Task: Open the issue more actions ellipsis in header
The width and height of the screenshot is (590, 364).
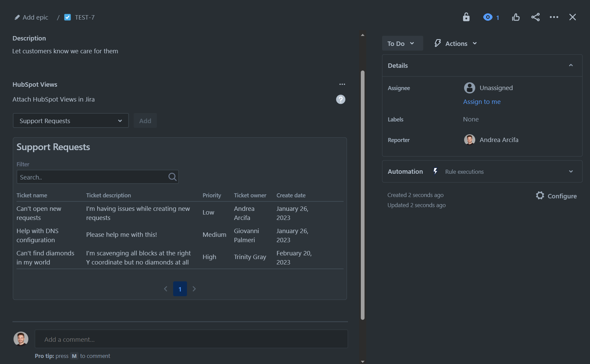Action: (554, 17)
